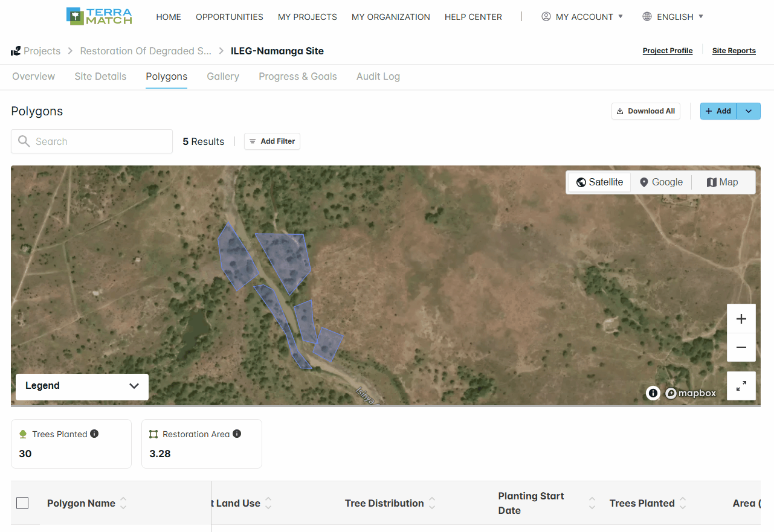Go to Restoration Of Degraded S... breadcrumb
The width and height of the screenshot is (774, 532).
(x=146, y=51)
